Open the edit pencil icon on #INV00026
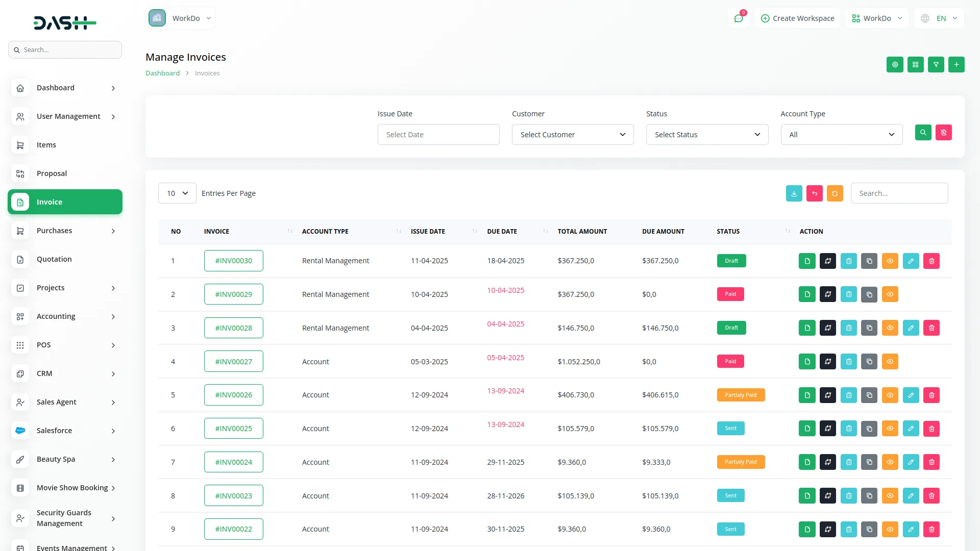This screenshot has height=551, width=980. [911, 395]
